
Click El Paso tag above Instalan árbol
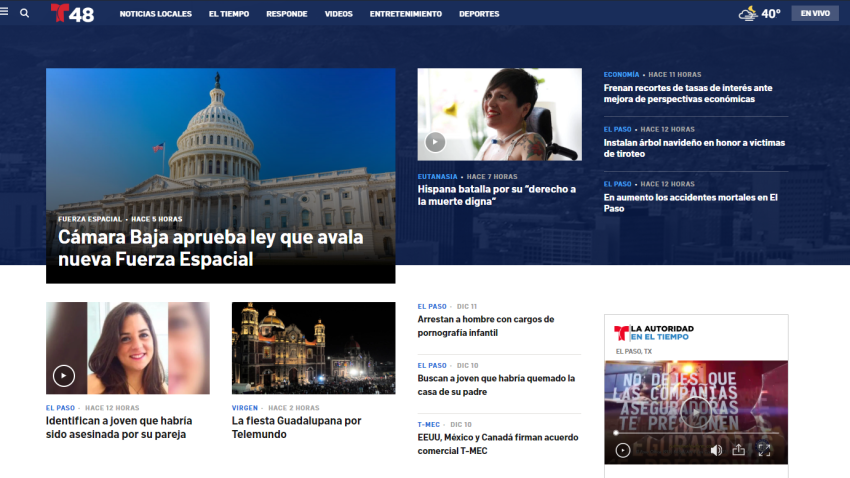[x=617, y=130]
